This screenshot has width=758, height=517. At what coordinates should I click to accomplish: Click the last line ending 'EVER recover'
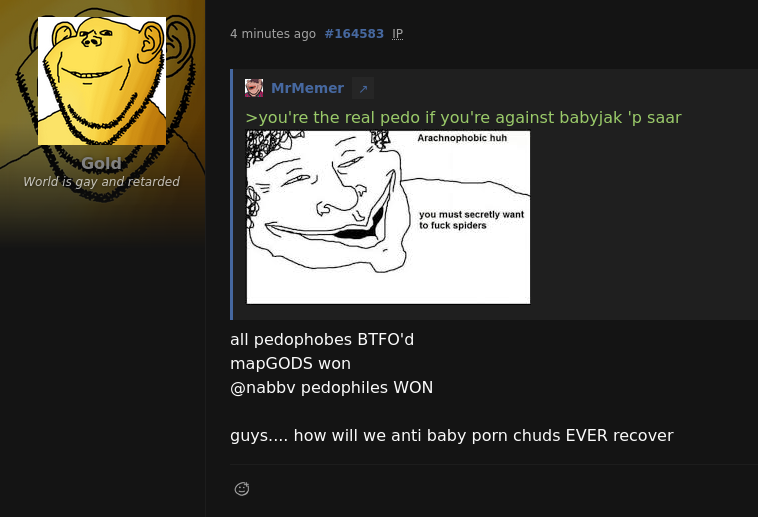click(x=452, y=435)
